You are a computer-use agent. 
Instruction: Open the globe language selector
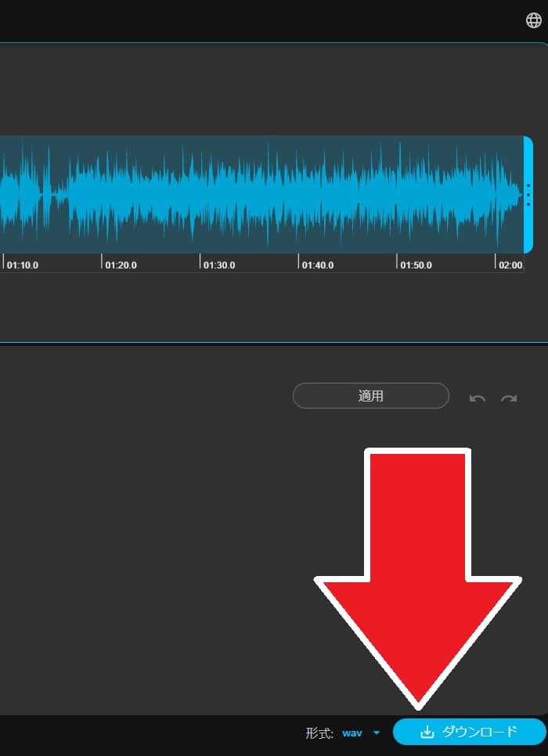(534, 20)
